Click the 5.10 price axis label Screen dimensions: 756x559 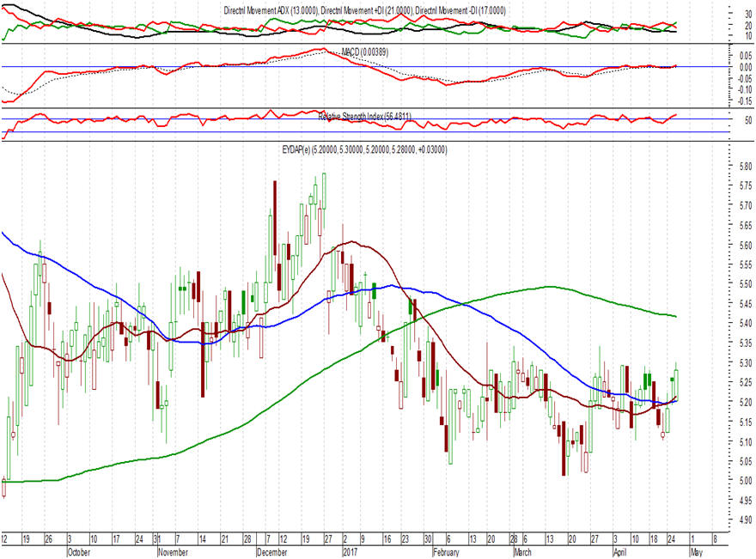745,441
